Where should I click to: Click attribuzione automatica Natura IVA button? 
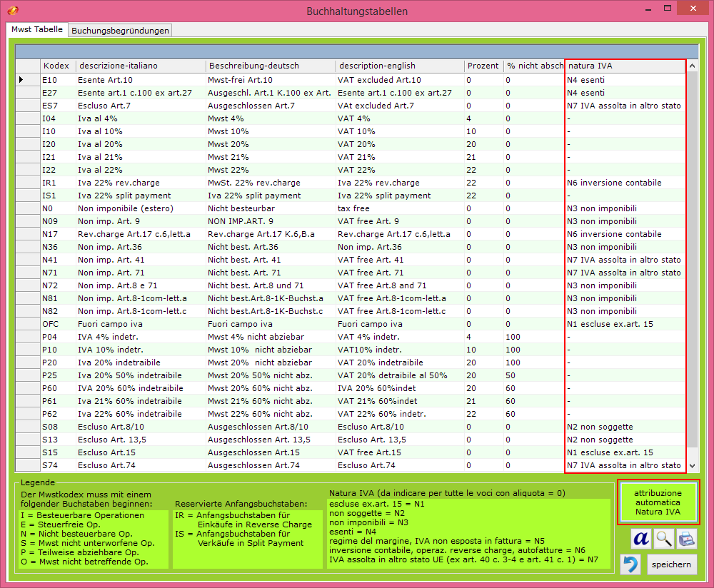click(x=658, y=502)
